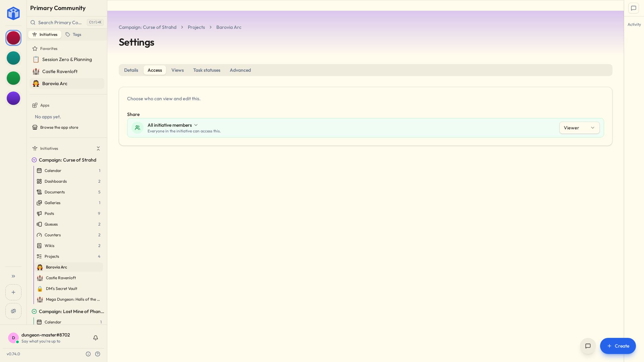Expand the sidebar with double chevron
The image size is (644, 362).
[13, 276]
